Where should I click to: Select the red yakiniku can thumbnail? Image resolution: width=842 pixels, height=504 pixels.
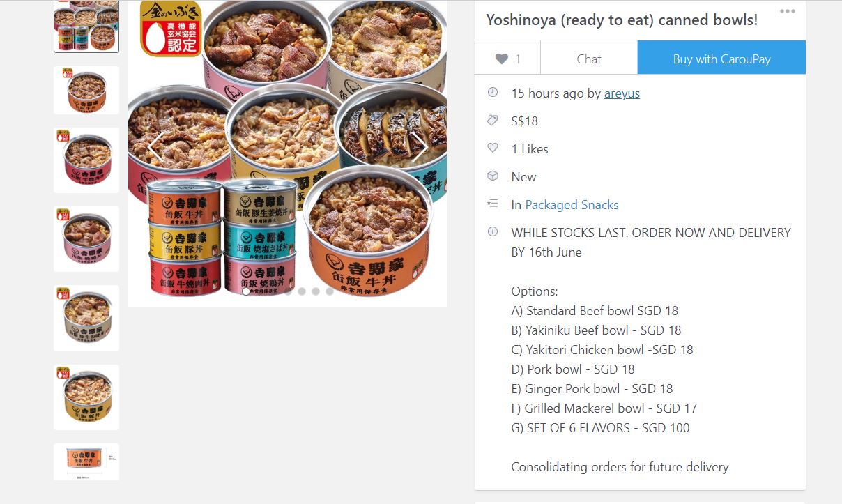[86, 160]
